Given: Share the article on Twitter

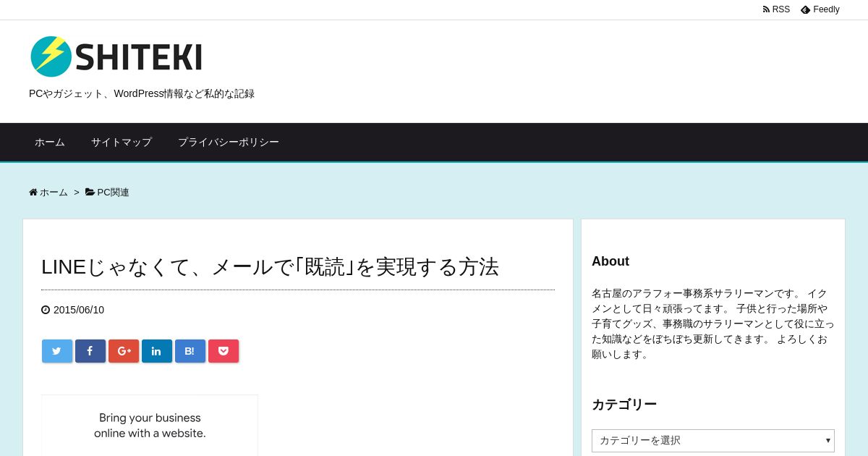Looking at the screenshot, I should 57,351.
